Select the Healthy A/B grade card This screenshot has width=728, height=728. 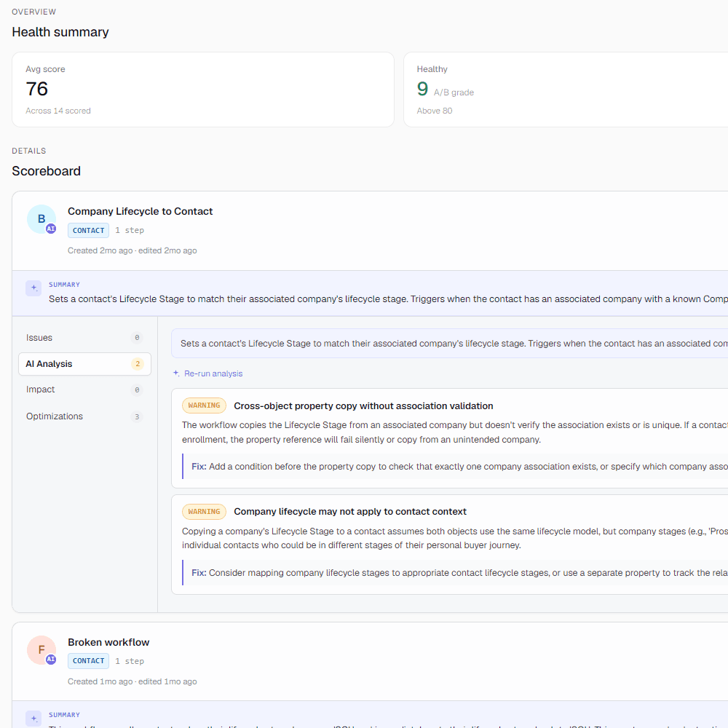click(x=566, y=90)
